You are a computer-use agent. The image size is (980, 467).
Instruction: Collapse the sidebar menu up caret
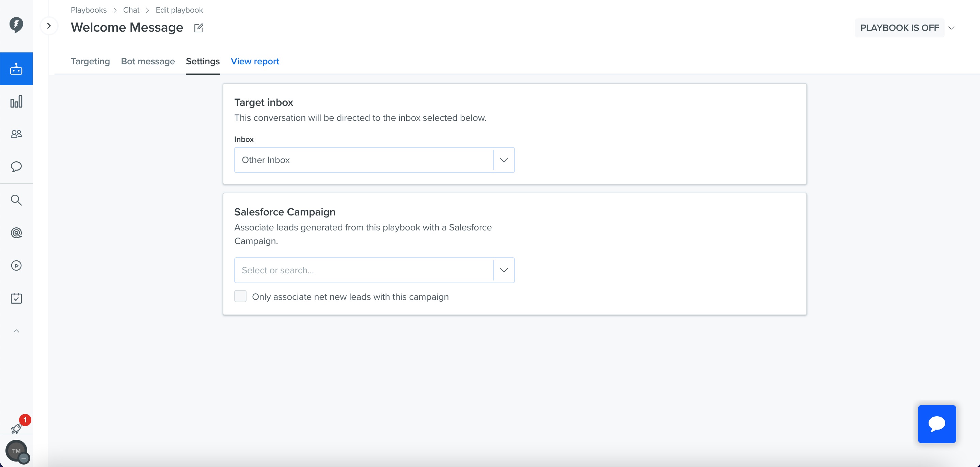tap(16, 331)
